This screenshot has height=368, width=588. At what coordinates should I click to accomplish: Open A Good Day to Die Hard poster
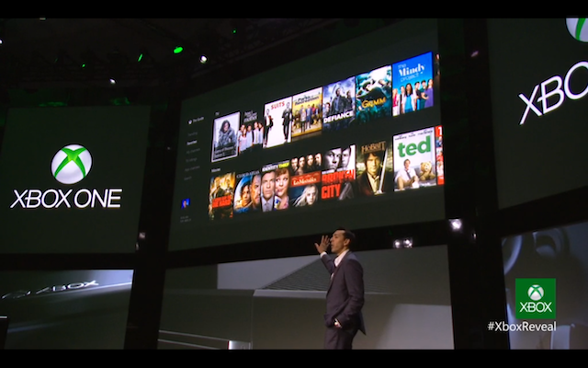221,196
